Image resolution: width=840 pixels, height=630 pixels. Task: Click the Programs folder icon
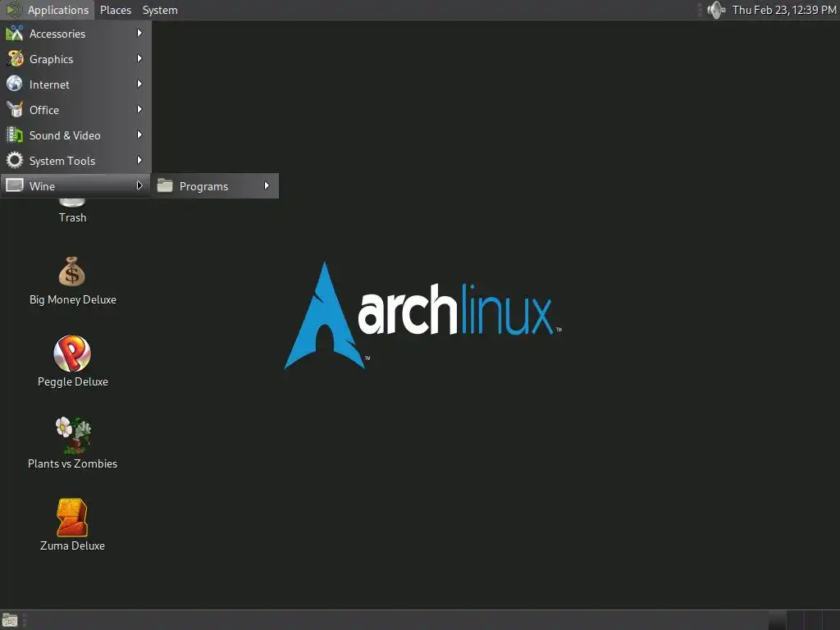[x=165, y=185]
